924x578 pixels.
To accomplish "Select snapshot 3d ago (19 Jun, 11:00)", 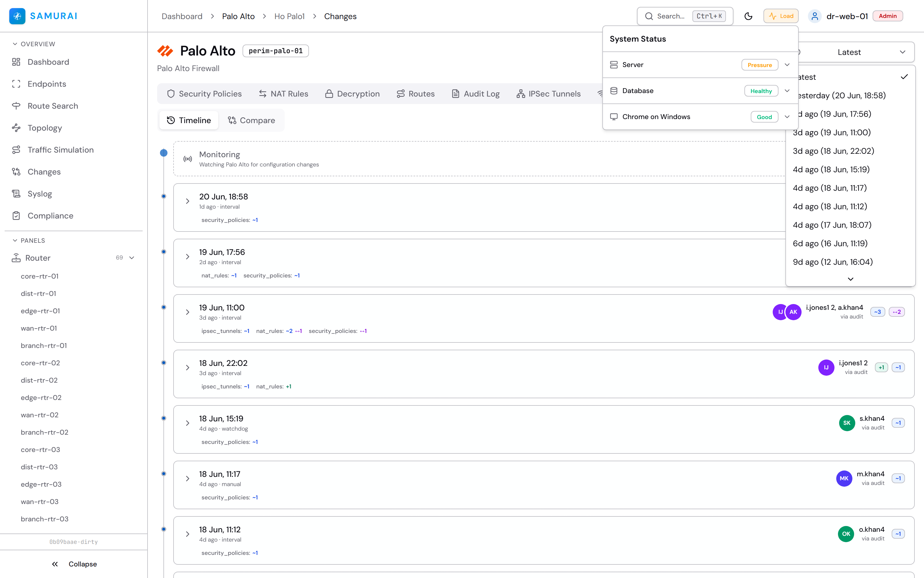I will (850, 133).
